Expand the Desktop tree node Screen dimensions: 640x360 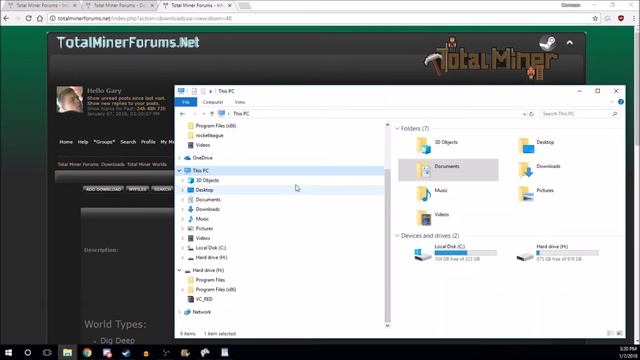(182, 190)
